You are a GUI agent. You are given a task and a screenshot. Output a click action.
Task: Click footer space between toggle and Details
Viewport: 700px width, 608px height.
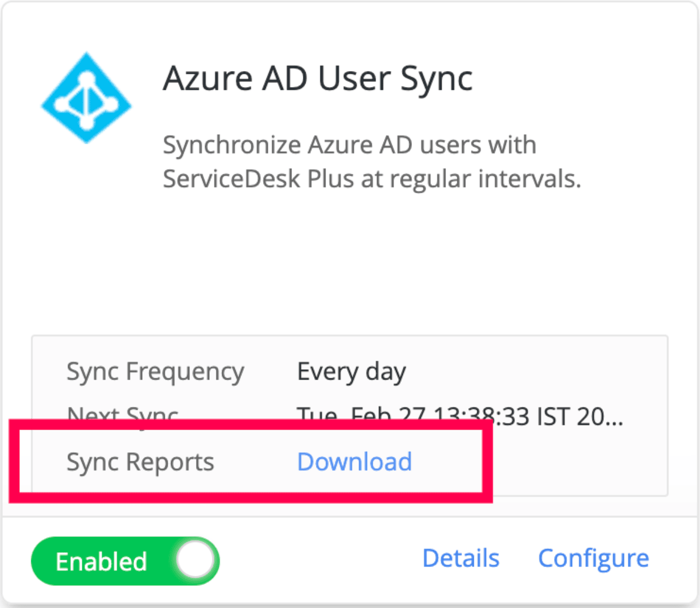pos(318,560)
